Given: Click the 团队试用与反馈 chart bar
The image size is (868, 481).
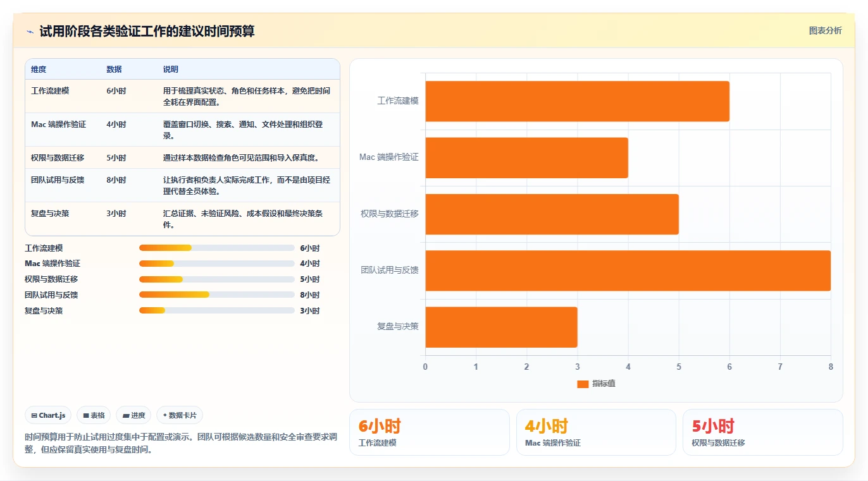Looking at the screenshot, I should tap(628, 271).
